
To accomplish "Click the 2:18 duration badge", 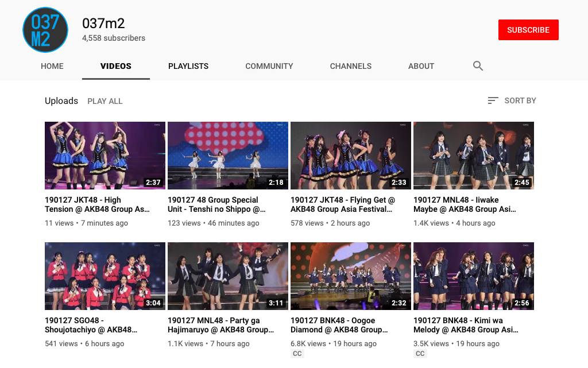I will pos(276,183).
